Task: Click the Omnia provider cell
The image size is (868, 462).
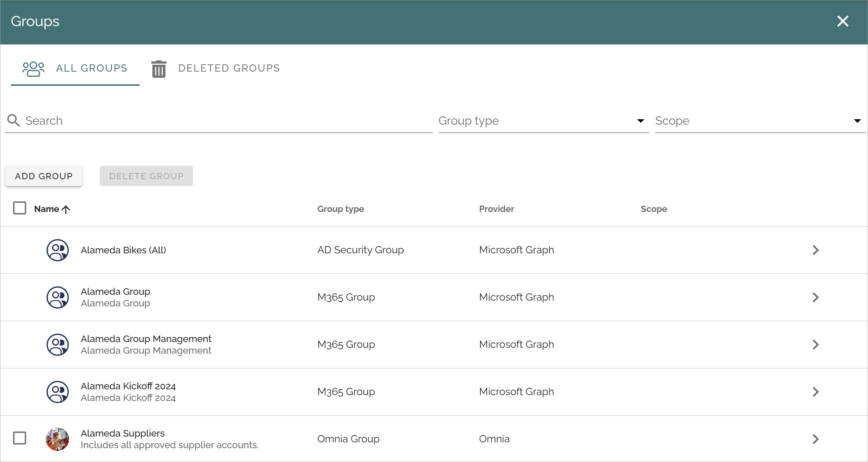Action: click(x=494, y=439)
